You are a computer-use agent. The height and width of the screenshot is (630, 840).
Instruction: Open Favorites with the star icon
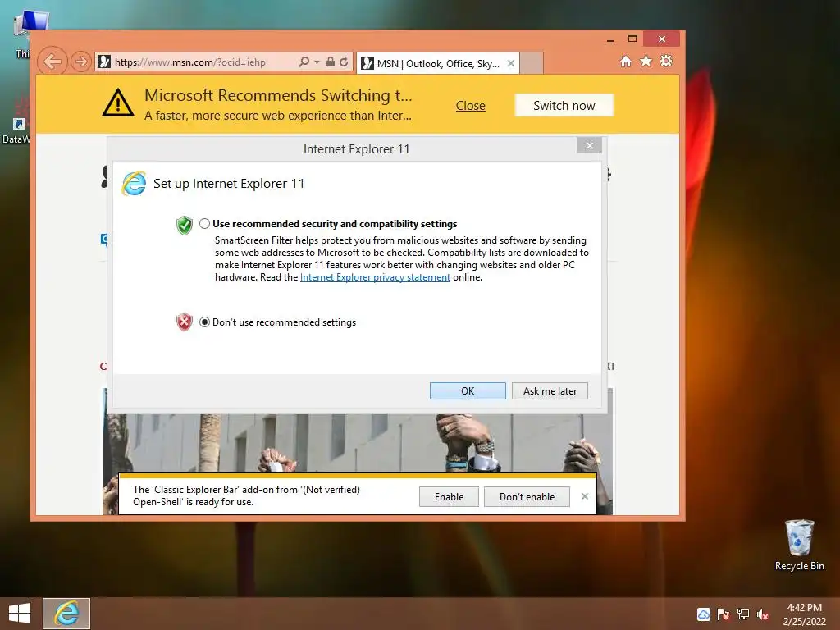(x=646, y=61)
